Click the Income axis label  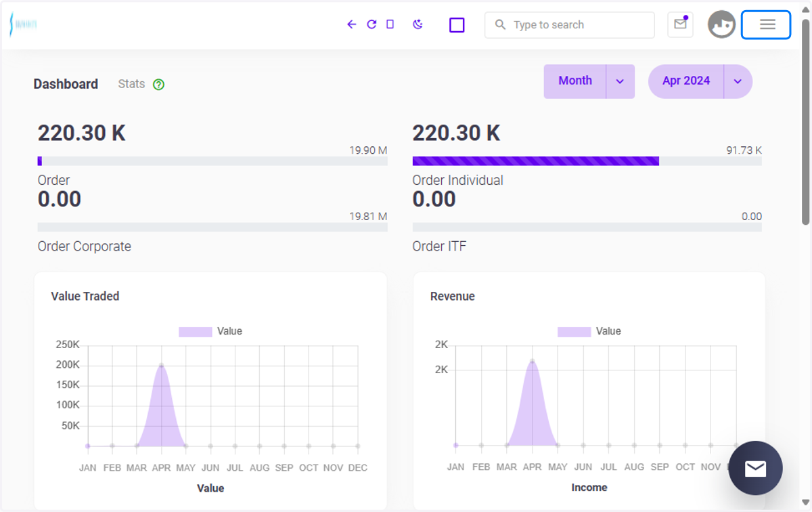point(589,488)
